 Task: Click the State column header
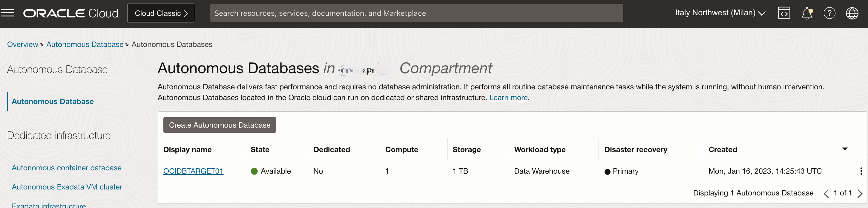coord(260,149)
